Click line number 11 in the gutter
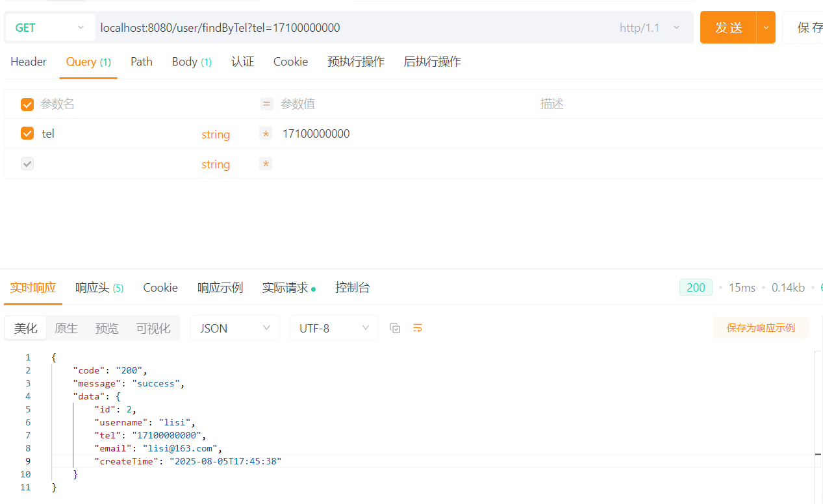823x504 pixels. 25,487
